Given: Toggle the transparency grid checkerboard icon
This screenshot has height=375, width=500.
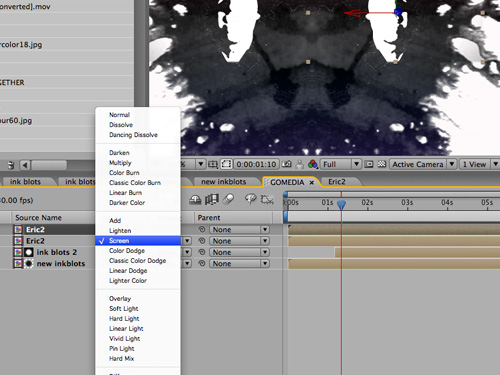Looking at the screenshot, I should coord(382,164).
